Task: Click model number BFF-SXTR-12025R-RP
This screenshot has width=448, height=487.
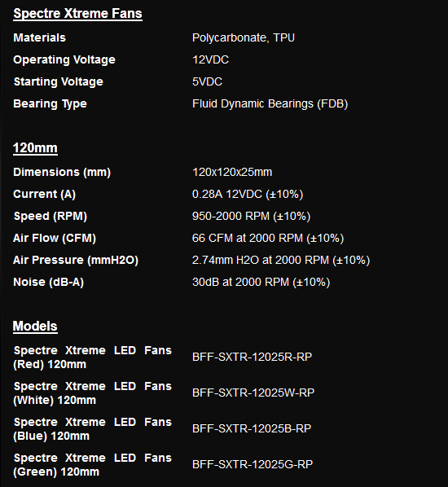Action: pyautogui.click(x=252, y=358)
